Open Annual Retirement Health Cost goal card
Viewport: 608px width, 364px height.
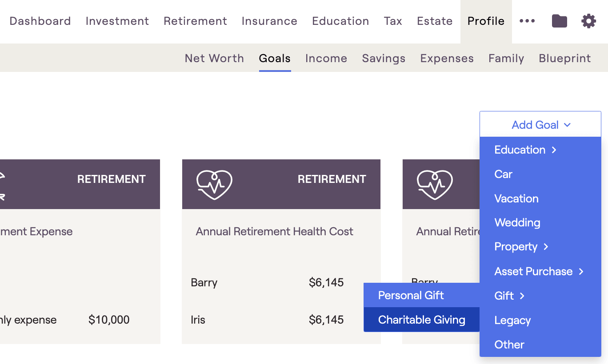(x=281, y=252)
